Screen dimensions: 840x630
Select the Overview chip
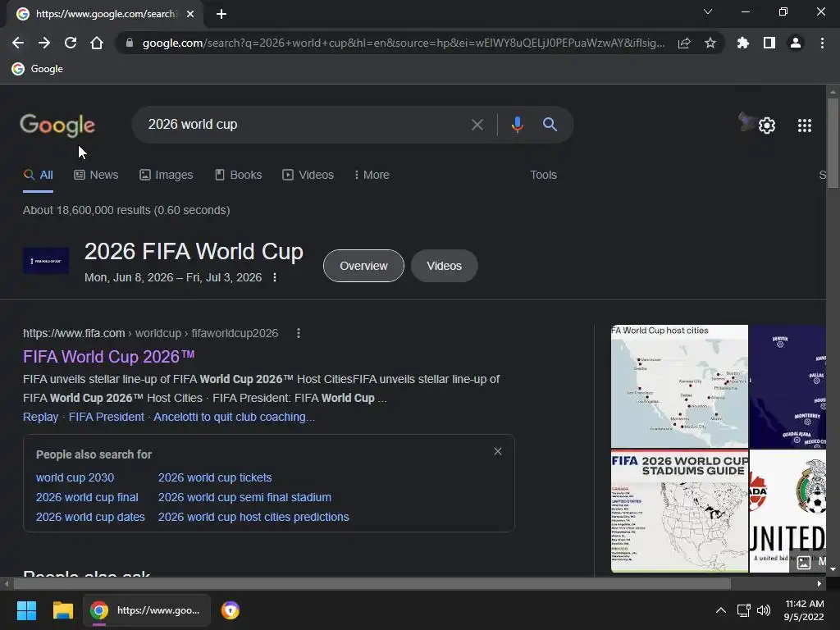(x=363, y=266)
